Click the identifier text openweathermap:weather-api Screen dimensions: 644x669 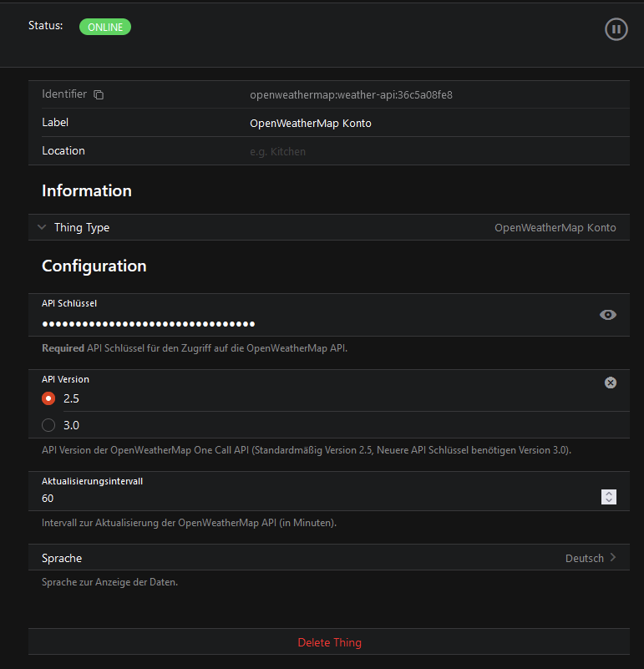point(351,95)
